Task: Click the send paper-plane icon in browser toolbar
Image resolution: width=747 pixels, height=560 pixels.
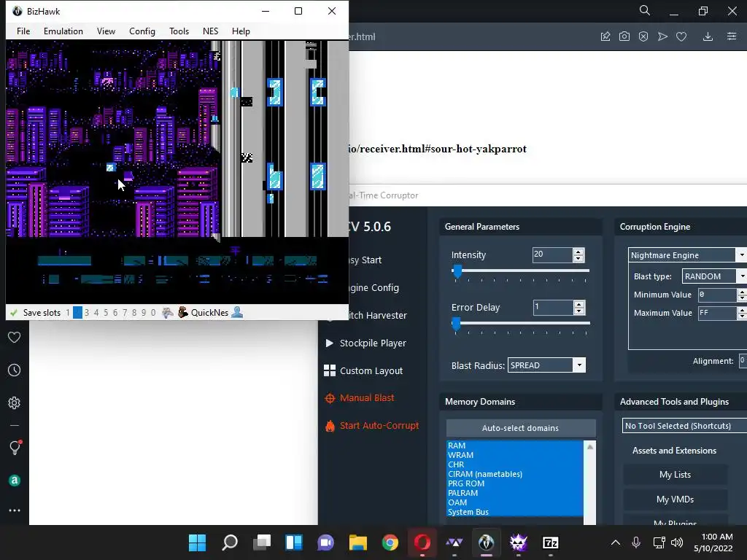Action: pos(662,36)
